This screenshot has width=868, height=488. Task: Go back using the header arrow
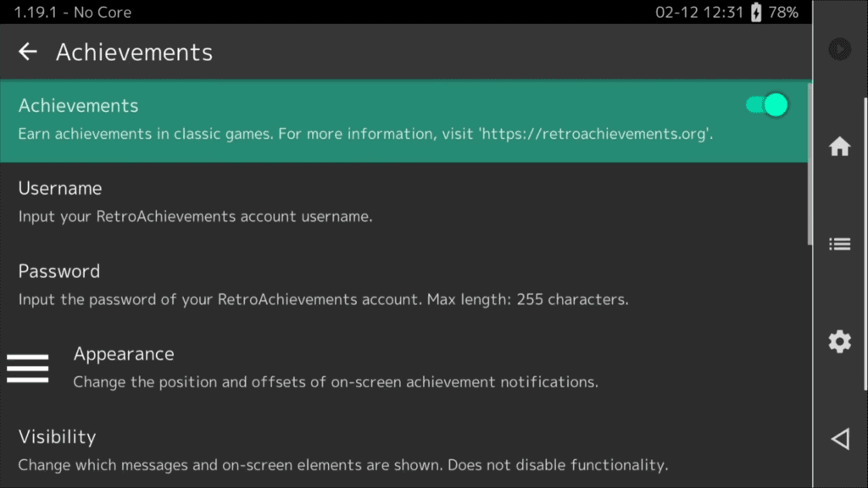pos(28,52)
